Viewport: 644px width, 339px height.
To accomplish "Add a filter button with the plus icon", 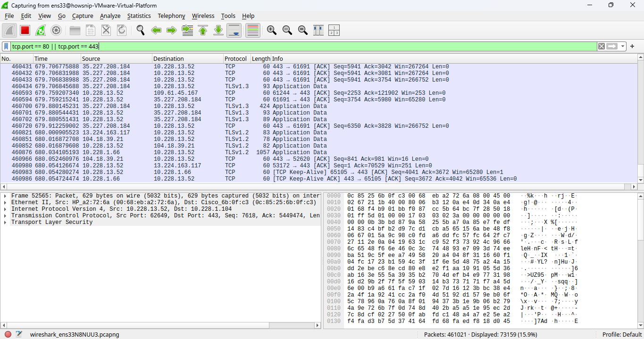I will click(x=632, y=46).
